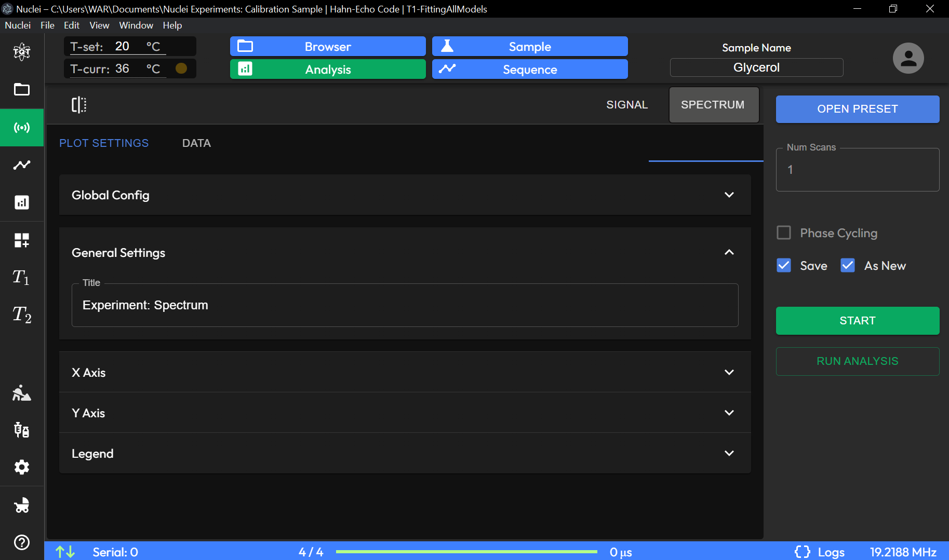This screenshot has width=949, height=560.
Task: Select the signal broadcast sidebar icon
Action: (22, 127)
